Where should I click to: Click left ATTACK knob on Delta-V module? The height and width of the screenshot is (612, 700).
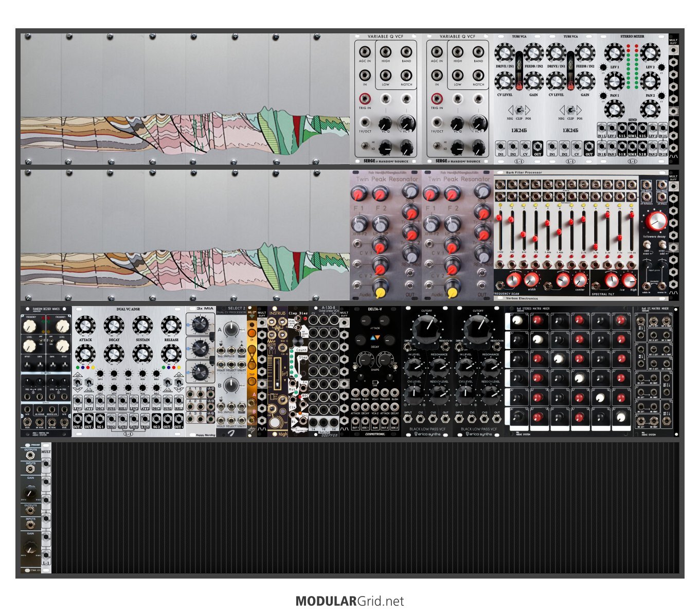[x=365, y=320]
